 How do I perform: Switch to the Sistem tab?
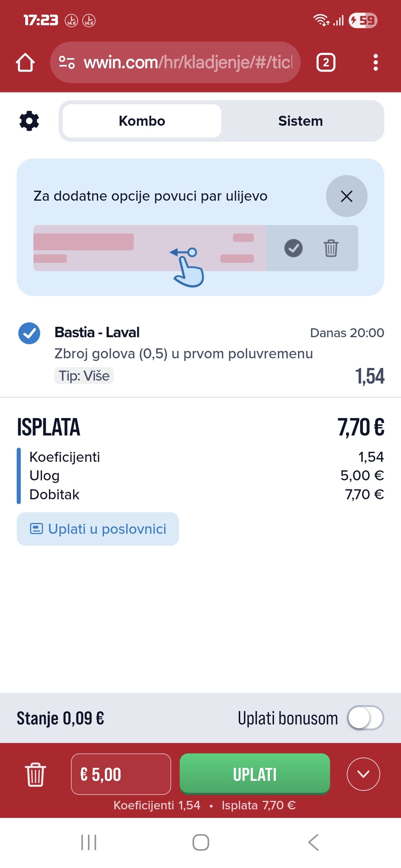(300, 121)
